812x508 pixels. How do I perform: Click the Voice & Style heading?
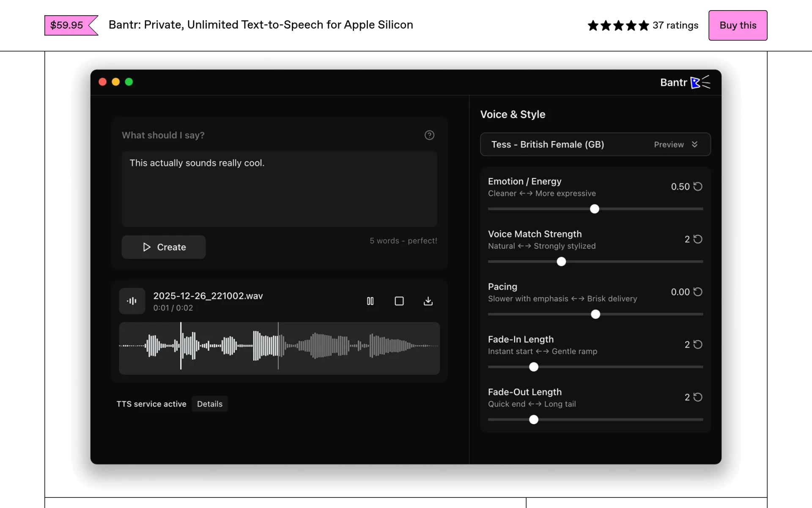coord(513,114)
